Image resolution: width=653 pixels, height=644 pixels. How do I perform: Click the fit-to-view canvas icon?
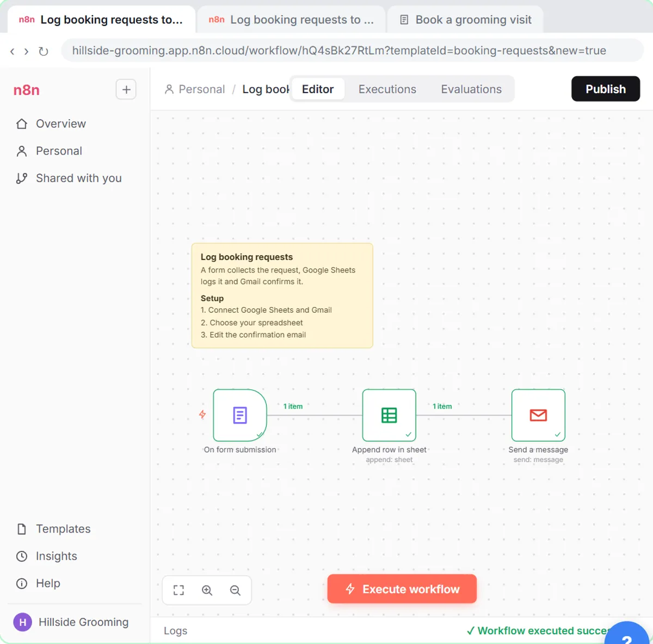[178, 590]
